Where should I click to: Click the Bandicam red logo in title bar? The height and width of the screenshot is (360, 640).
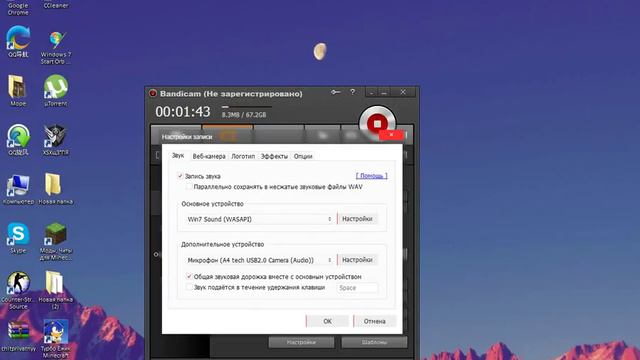click(x=153, y=93)
